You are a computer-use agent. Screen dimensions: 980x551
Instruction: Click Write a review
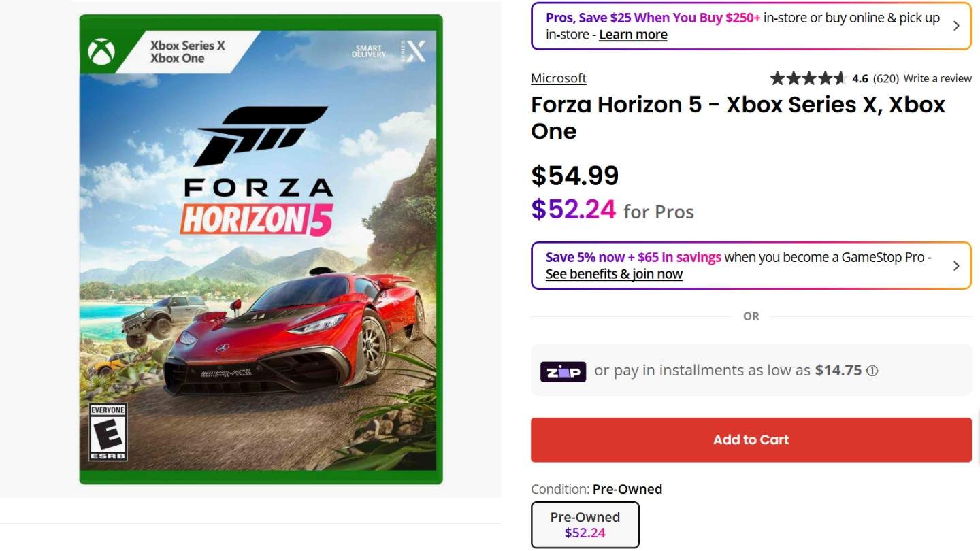tap(937, 78)
